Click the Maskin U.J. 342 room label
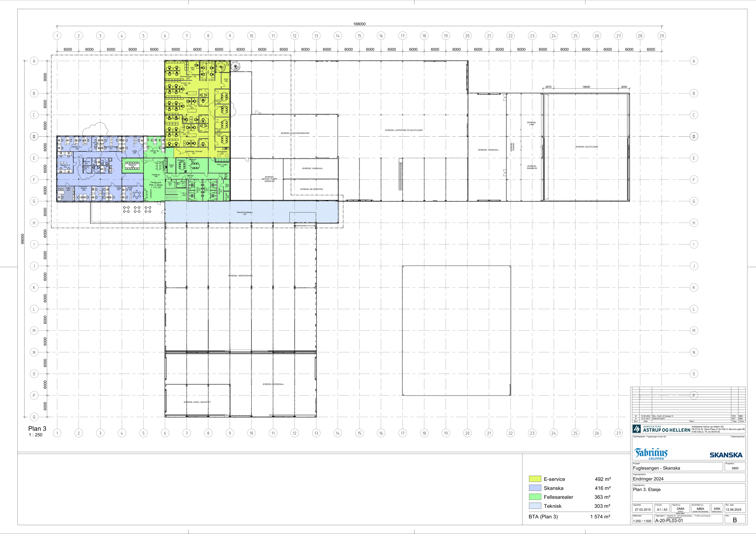Screen dimensions: 756x534 tap(77, 148)
